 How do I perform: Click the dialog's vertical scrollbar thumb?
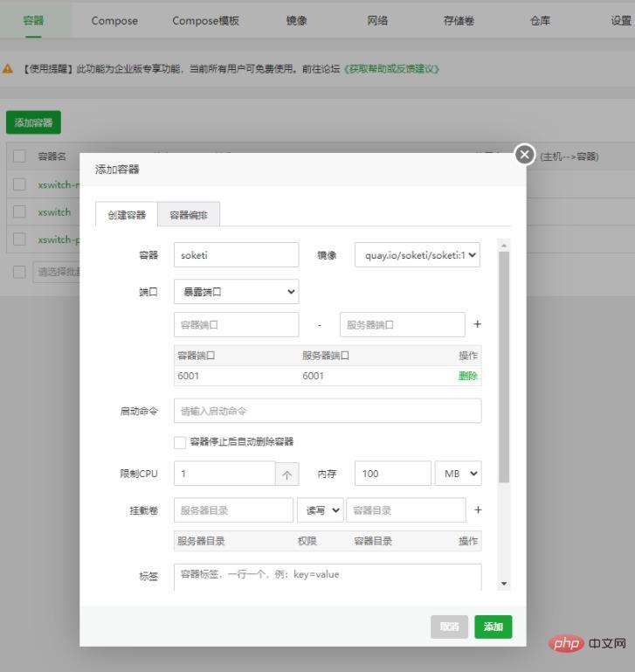(x=504, y=367)
